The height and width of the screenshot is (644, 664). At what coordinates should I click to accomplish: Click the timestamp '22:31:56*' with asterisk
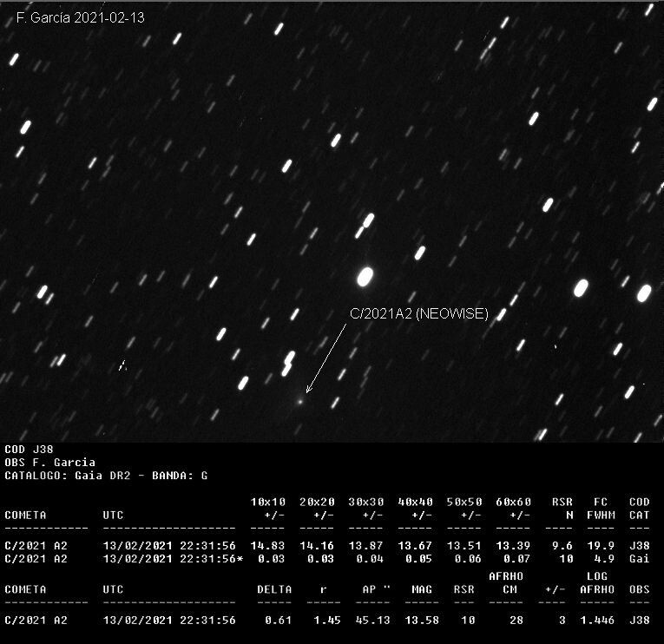[212, 559]
